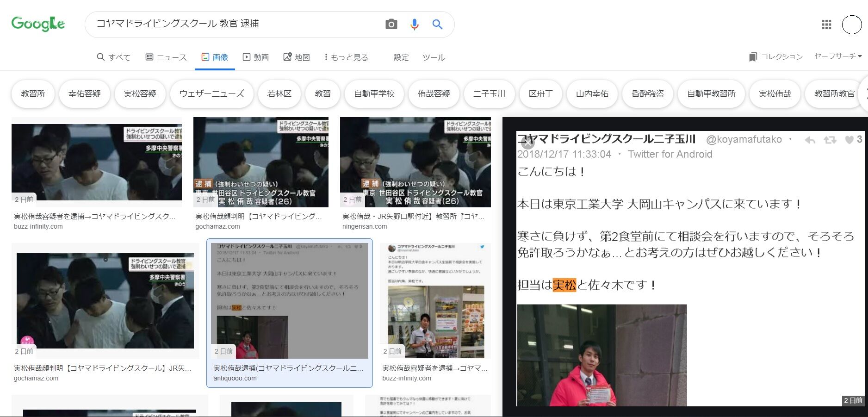This screenshot has height=417, width=868.
Task: Filter by the 教習所教官 chip
Action: [x=834, y=94]
